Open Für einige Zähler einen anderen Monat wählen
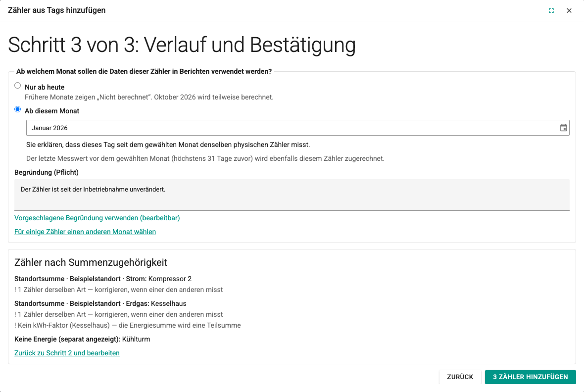This screenshot has width=584, height=392. 85,232
